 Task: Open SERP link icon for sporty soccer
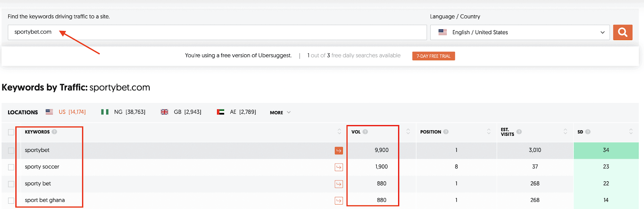click(x=339, y=167)
